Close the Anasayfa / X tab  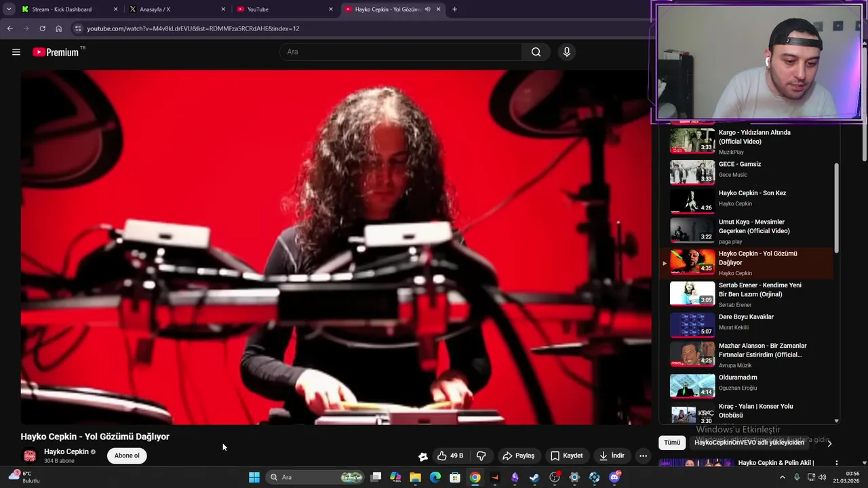tap(223, 9)
